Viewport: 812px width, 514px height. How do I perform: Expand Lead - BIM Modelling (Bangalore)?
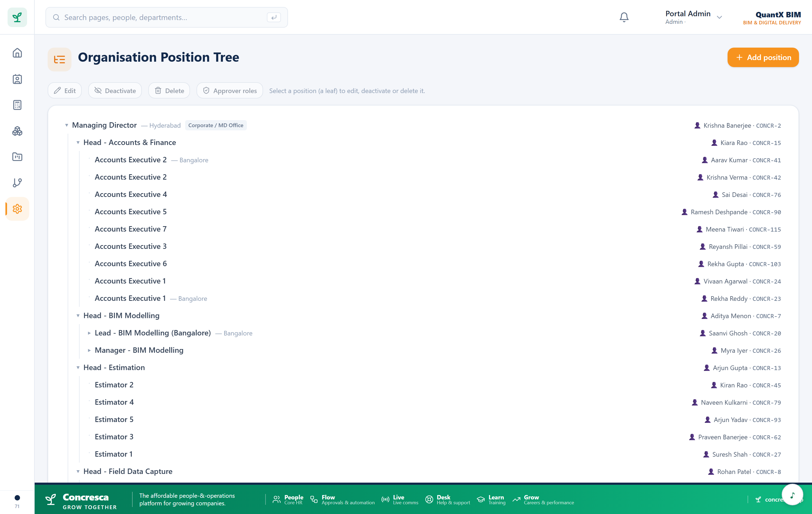(x=89, y=333)
